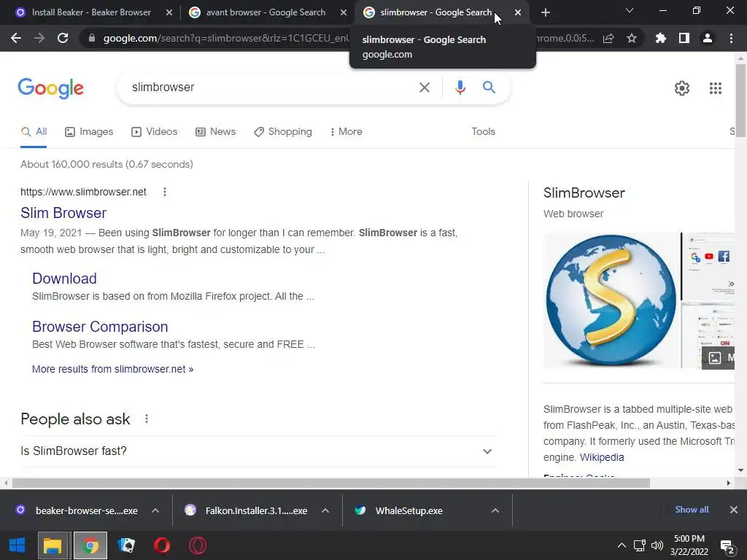The width and height of the screenshot is (747, 560).
Task: Clear the search box text
Action: (425, 87)
